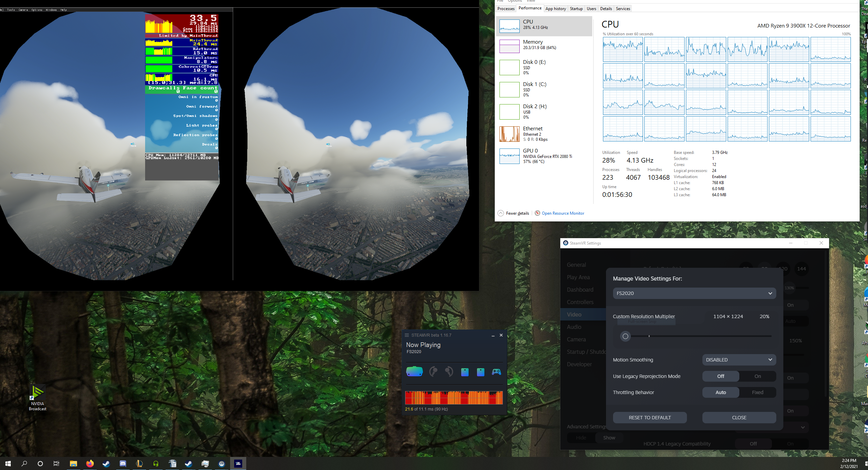Switch to the Details tab

click(606, 9)
